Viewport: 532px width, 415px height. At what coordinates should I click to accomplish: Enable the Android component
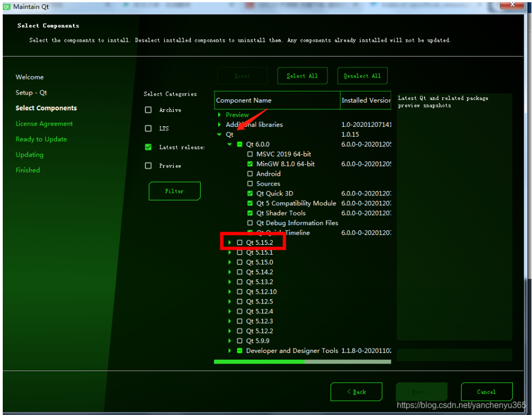pyautogui.click(x=249, y=174)
